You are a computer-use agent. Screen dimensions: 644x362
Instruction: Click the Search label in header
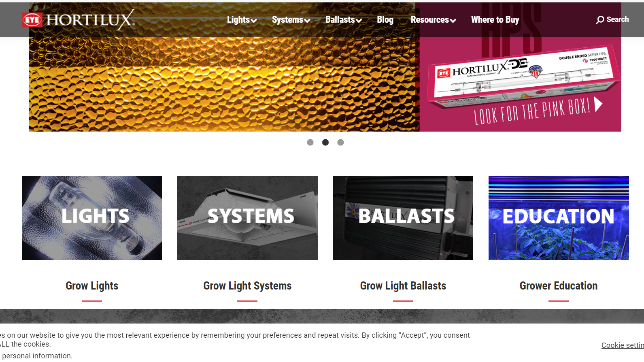[618, 19]
